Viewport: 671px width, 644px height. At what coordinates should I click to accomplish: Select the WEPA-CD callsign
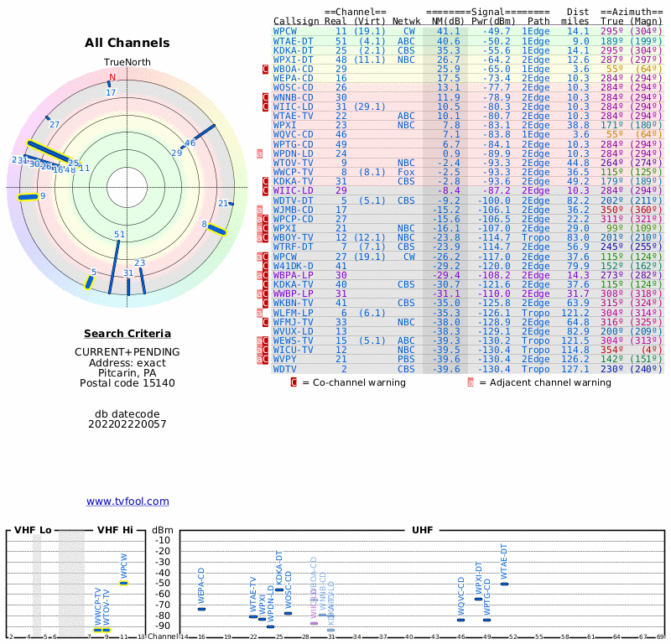(x=293, y=78)
